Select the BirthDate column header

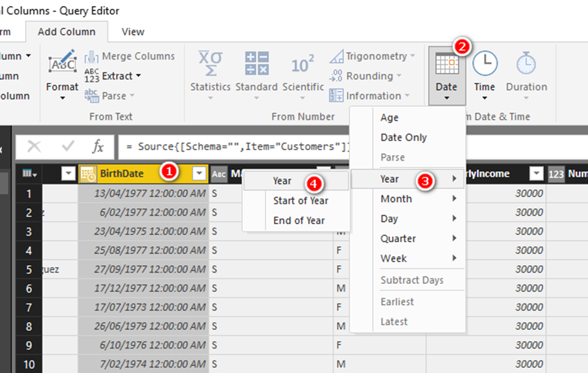[x=144, y=173]
